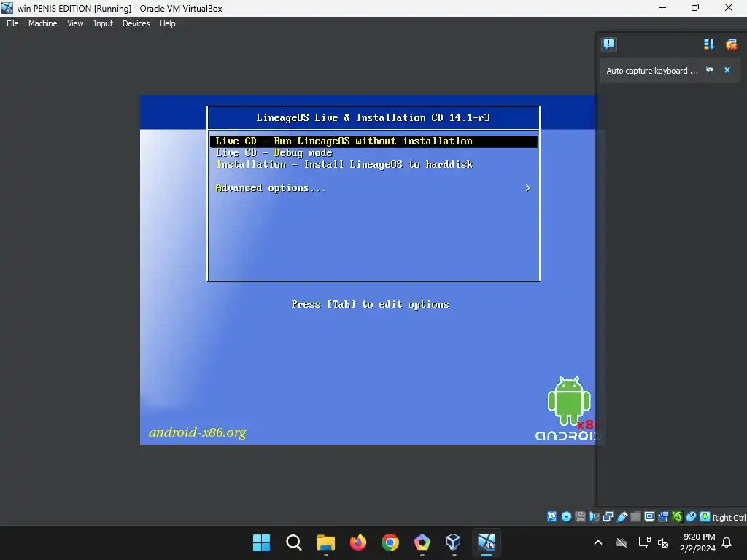
Task: Click the cloud sync tray icon
Action: tap(622, 542)
